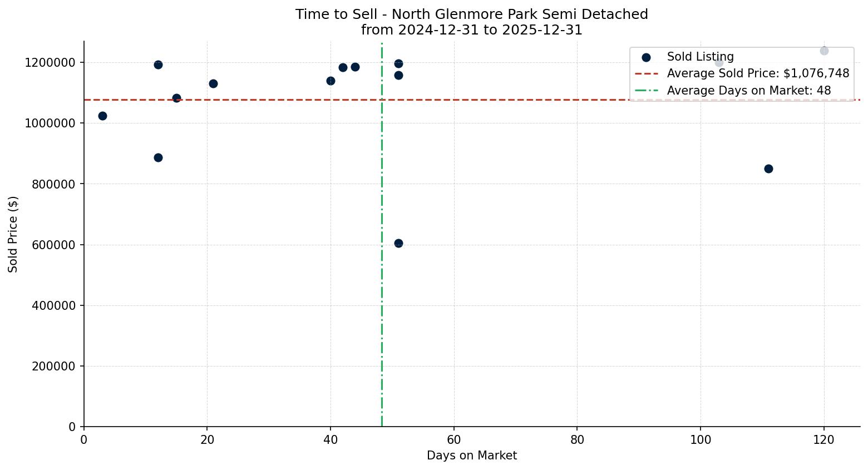Select the data point at 120 days on market
The image size is (868, 470).
(x=824, y=51)
